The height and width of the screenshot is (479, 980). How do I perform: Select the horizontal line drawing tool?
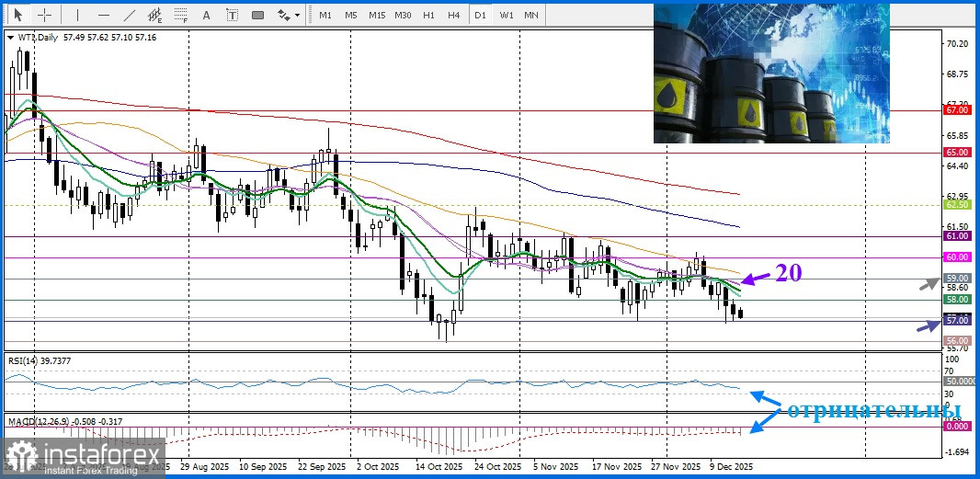pos(104,15)
